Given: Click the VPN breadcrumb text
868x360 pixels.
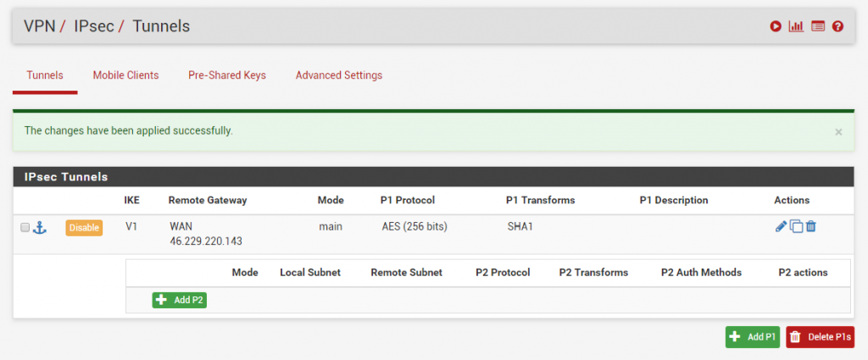Looking at the screenshot, I should tap(39, 26).
